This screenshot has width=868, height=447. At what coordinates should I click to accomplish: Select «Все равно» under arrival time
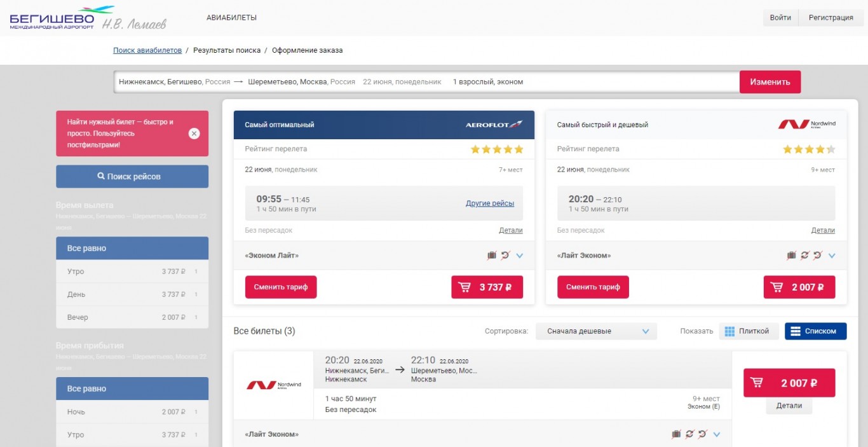[132, 389]
